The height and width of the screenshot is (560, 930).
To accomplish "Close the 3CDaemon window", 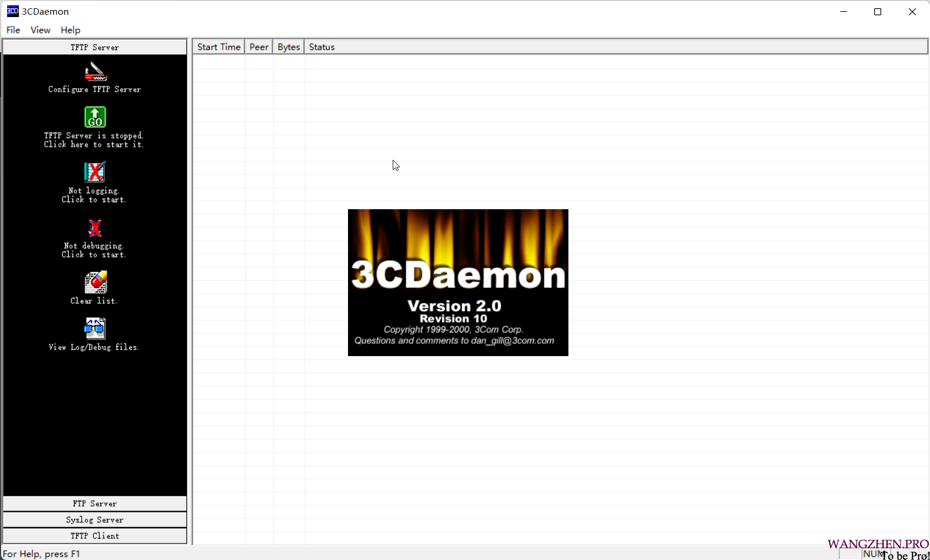I will click(912, 12).
